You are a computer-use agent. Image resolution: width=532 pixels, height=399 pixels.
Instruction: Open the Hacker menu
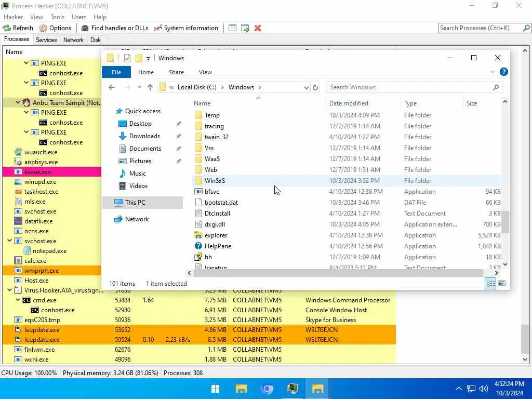[13, 17]
